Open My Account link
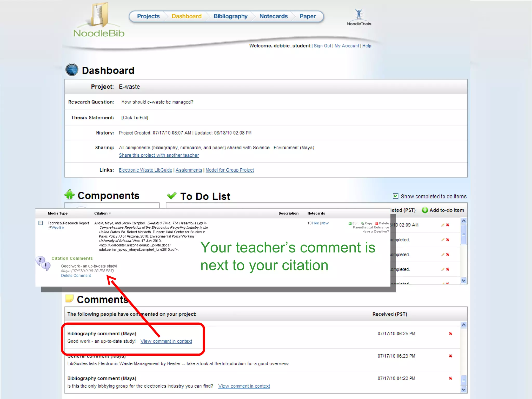The image size is (532, 399). [x=347, y=46]
